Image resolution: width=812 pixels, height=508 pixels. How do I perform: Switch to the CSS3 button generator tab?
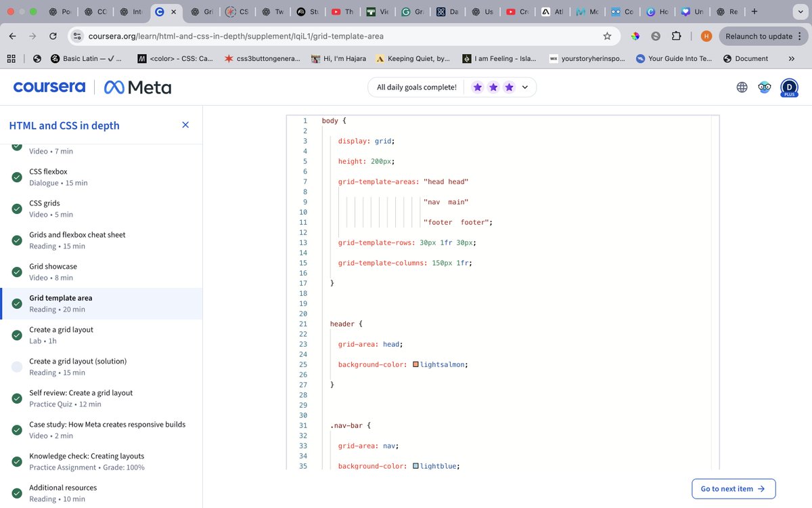[x=238, y=12]
